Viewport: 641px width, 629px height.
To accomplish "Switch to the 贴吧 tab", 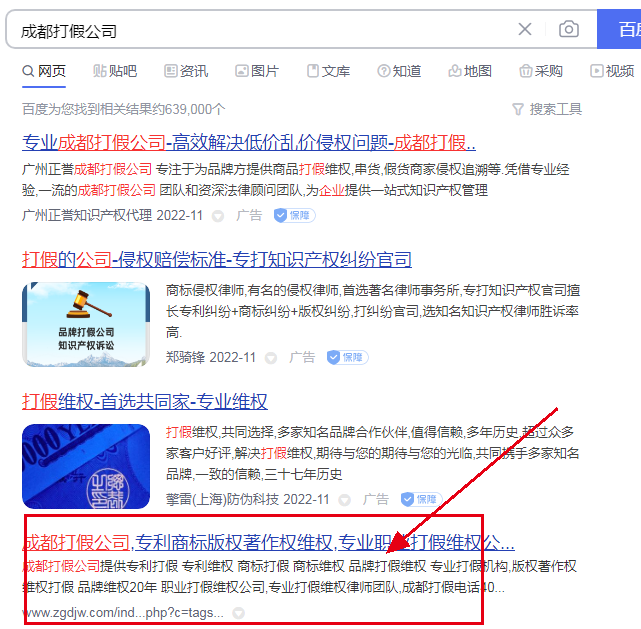I will (x=115, y=71).
